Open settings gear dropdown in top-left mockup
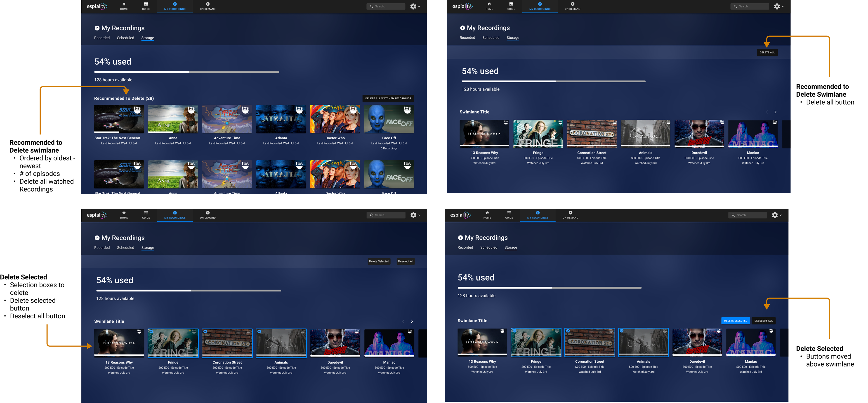The width and height of the screenshot is (868, 403). point(415,6)
